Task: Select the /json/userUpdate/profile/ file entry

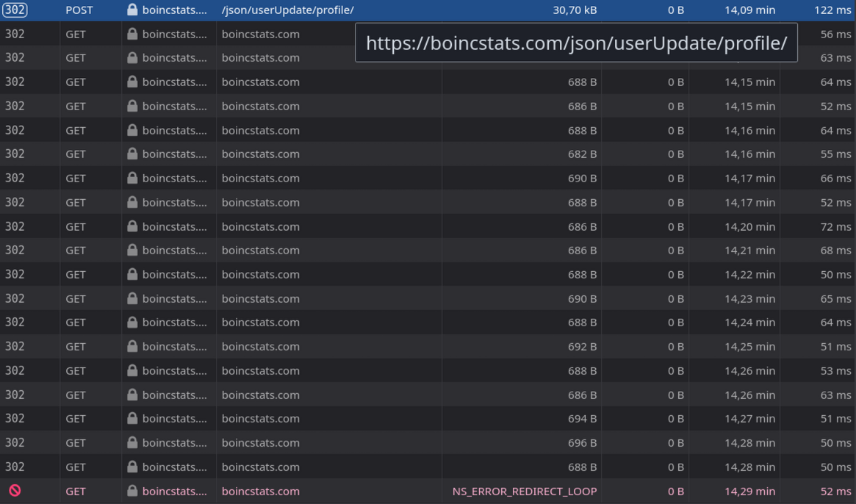Action: click(287, 10)
